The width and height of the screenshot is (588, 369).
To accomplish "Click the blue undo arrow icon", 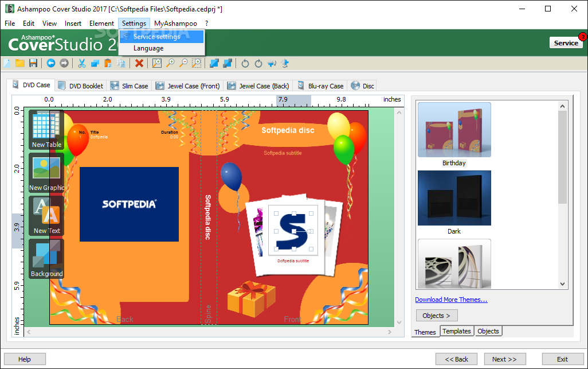I will pos(51,63).
